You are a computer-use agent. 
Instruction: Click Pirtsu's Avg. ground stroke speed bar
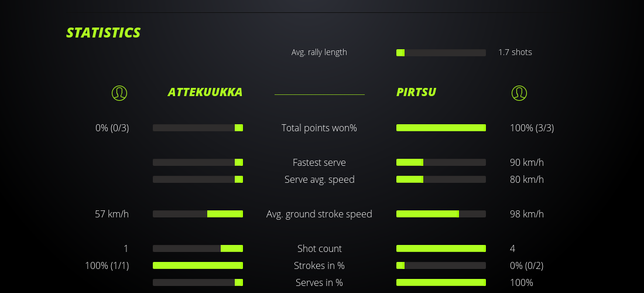(x=441, y=214)
